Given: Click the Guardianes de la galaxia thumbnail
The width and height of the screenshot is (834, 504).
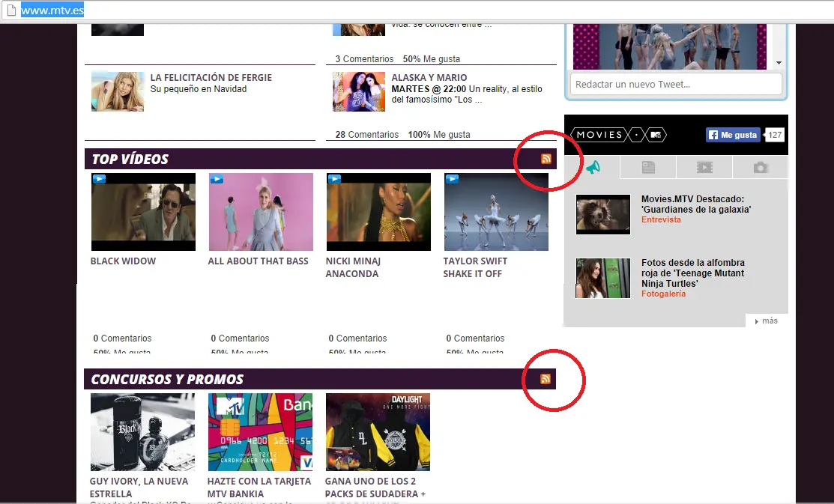Looking at the screenshot, I should [603, 214].
